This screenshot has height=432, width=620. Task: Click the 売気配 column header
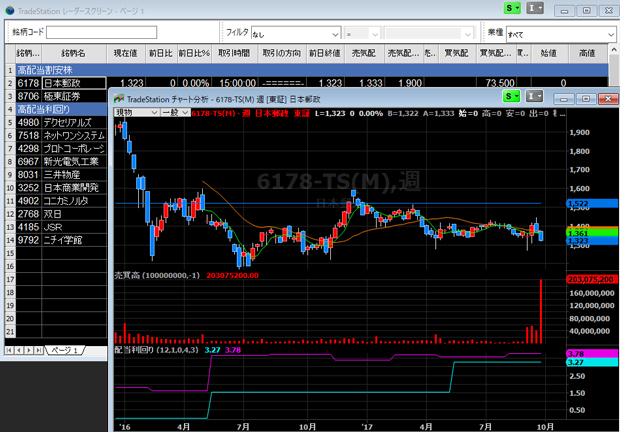pyautogui.click(x=364, y=53)
